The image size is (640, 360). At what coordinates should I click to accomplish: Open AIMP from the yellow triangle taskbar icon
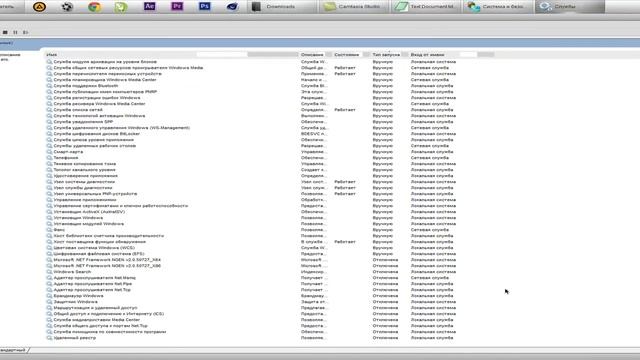(39, 7)
